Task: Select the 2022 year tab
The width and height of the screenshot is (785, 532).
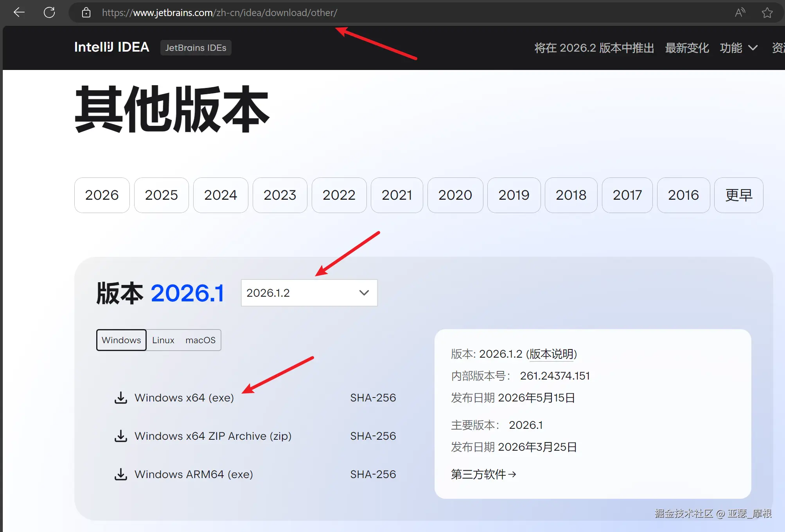Action: 339,195
